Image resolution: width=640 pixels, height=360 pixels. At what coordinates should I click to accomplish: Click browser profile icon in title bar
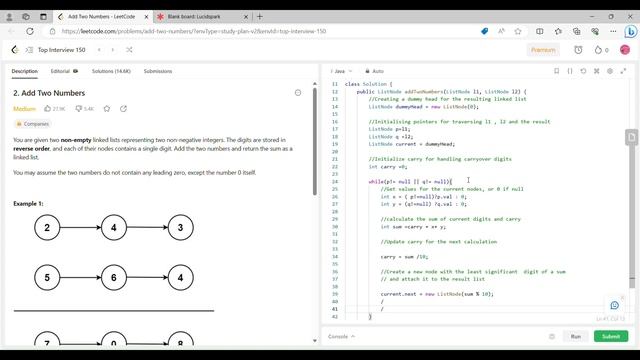(x=9, y=17)
